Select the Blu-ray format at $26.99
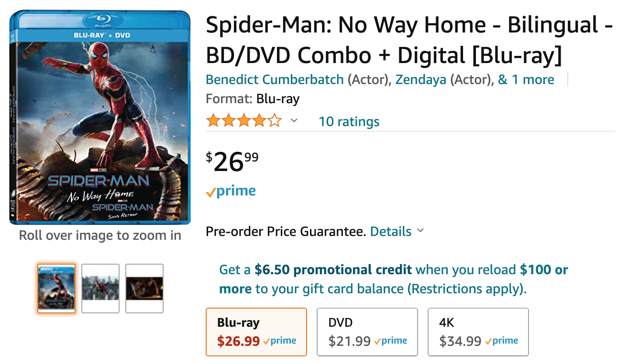This screenshot has width=618, height=364. (x=256, y=332)
